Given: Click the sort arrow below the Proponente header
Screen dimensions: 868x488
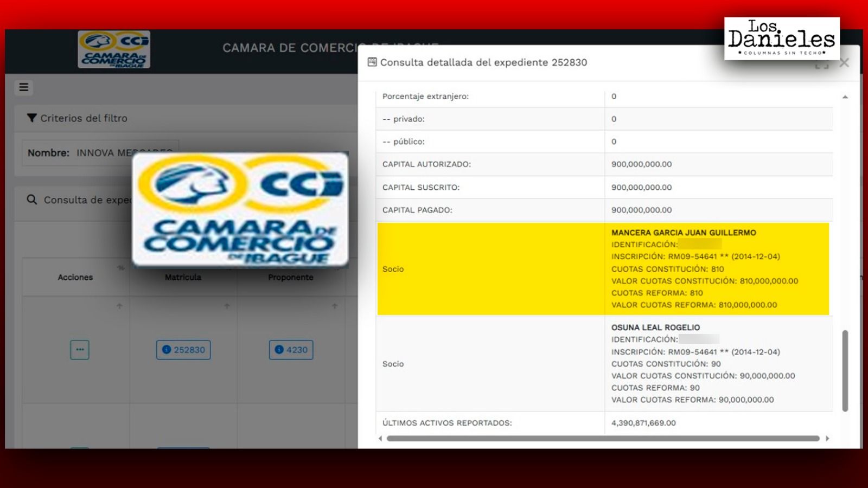Looking at the screenshot, I should [335, 306].
